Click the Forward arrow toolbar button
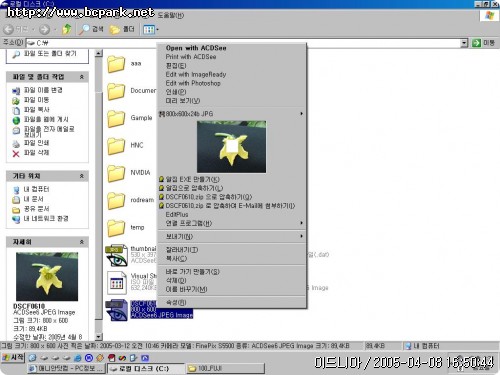The image size is (500, 375). 44,29
